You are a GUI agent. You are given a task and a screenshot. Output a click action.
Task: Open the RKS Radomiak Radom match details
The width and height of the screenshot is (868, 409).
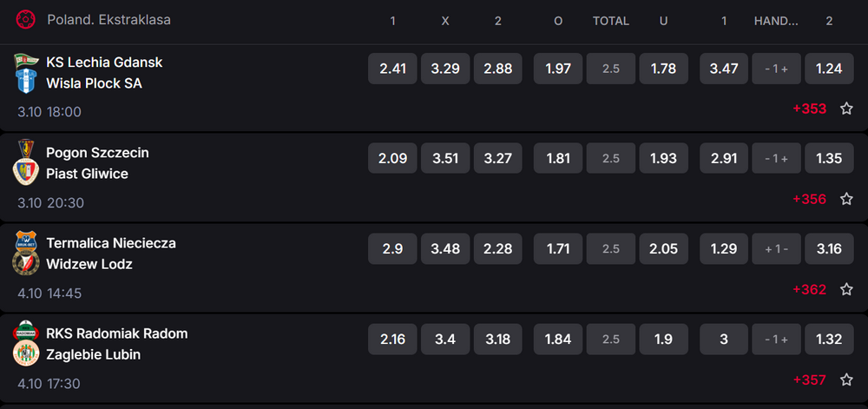[116, 333]
